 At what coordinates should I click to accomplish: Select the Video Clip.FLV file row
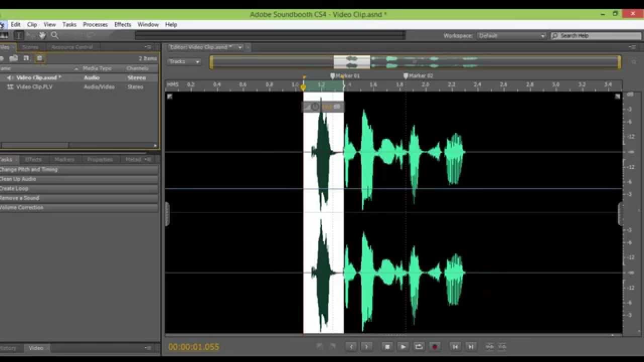pyautogui.click(x=79, y=87)
